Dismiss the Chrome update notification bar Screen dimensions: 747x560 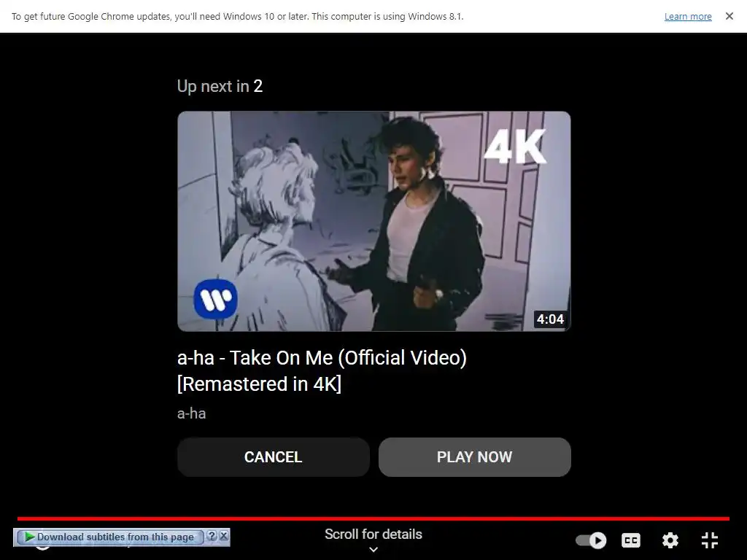729,16
